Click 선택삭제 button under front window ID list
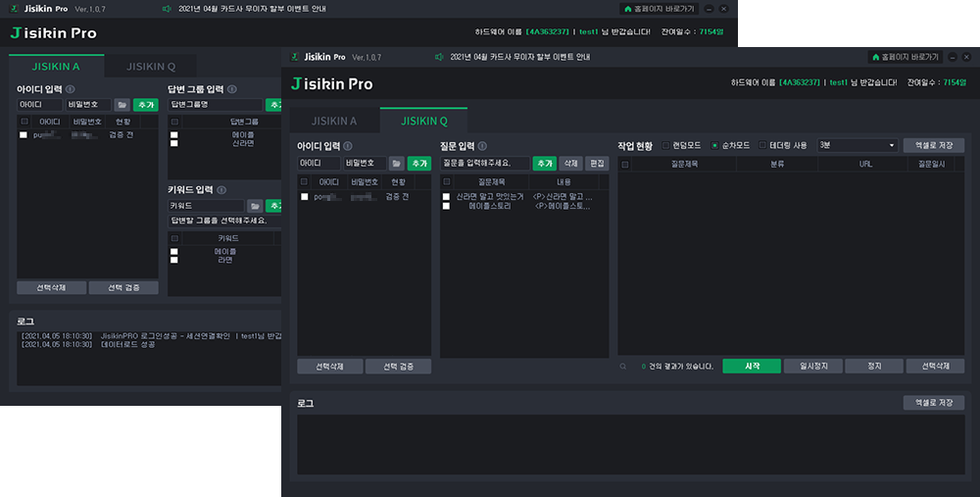Viewport: 980px width, 497px height. tap(330, 367)
